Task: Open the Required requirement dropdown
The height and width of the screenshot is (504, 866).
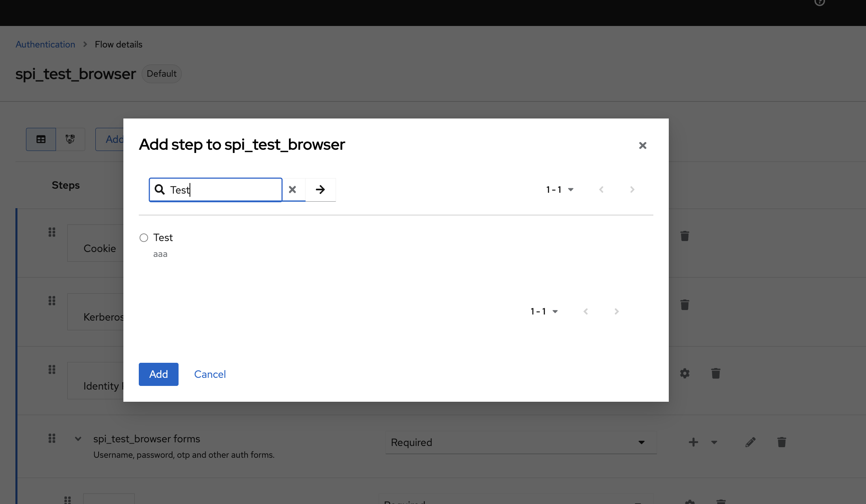Action: pyautogui.click(x=521, y=442)
